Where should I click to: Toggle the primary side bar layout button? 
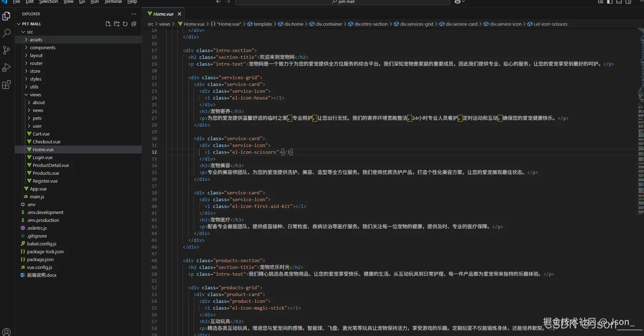click(610, 2)
